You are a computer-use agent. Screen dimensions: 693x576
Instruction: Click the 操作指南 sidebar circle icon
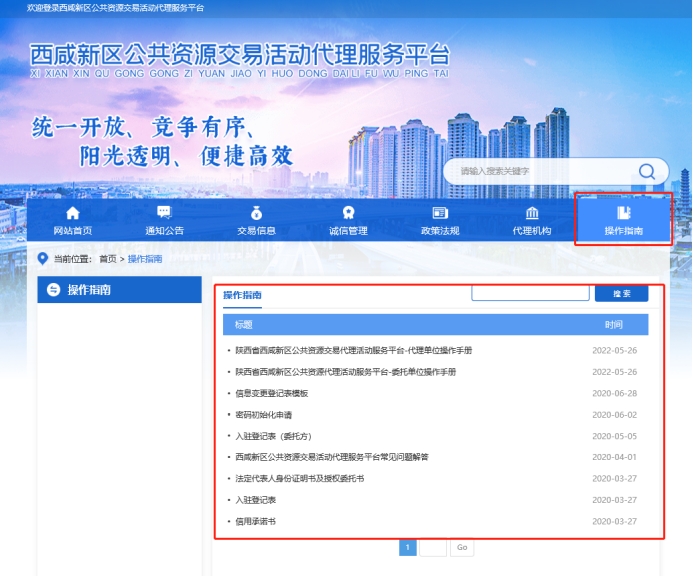click(54, 290)
